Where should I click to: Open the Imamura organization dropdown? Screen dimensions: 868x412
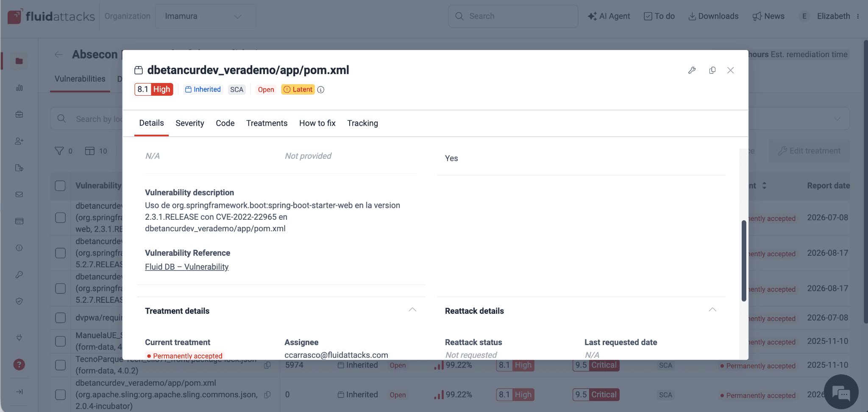(x=206, y=16)
